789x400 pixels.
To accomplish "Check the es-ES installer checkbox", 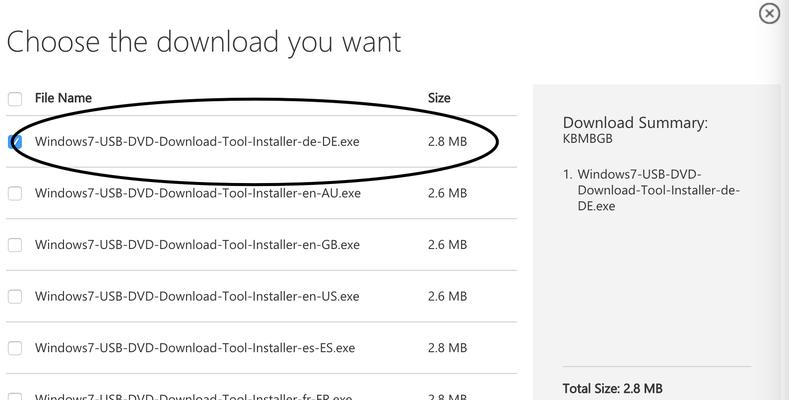I will coord(15,348).
